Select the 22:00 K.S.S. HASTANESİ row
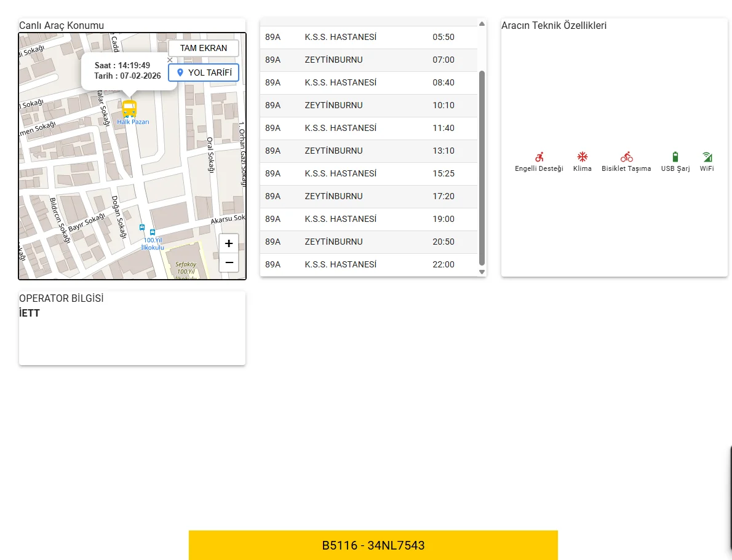Viewport: 732px width, 560px height. [368, 264]
